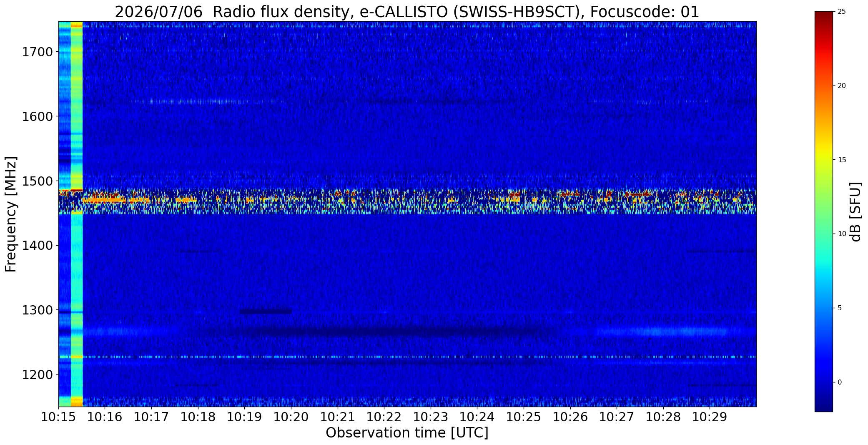Click the 1200 frequency axis label
Screen dimensions: 868x445
[37, 375]
